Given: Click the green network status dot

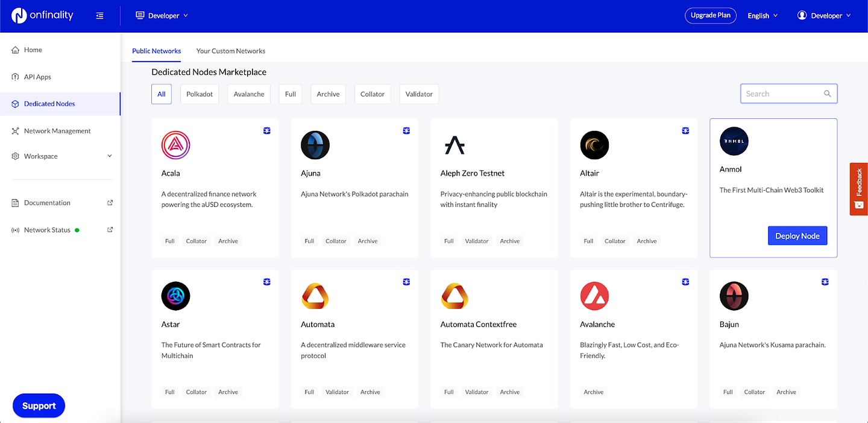Looking at the screenshot, I should pyautogui.click(x=77, y=230).
